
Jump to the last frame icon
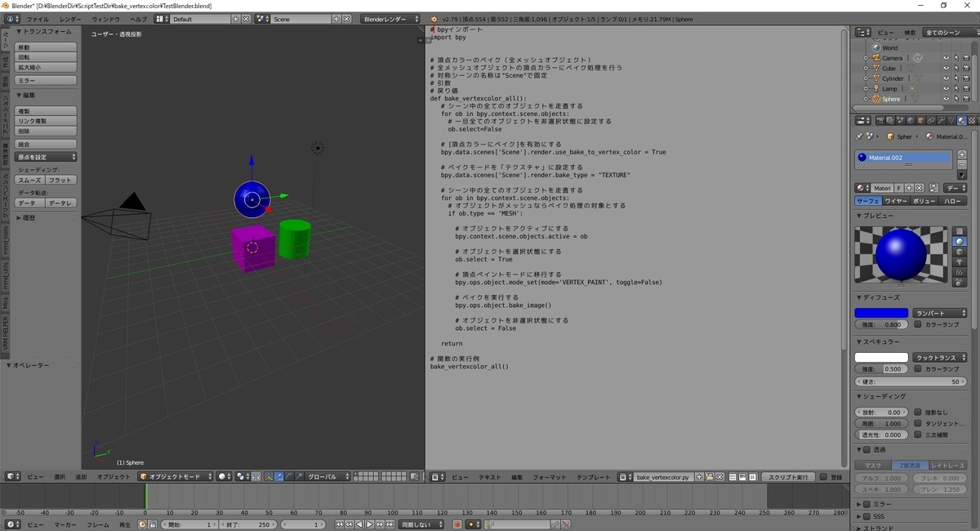[x=390, y=524]
